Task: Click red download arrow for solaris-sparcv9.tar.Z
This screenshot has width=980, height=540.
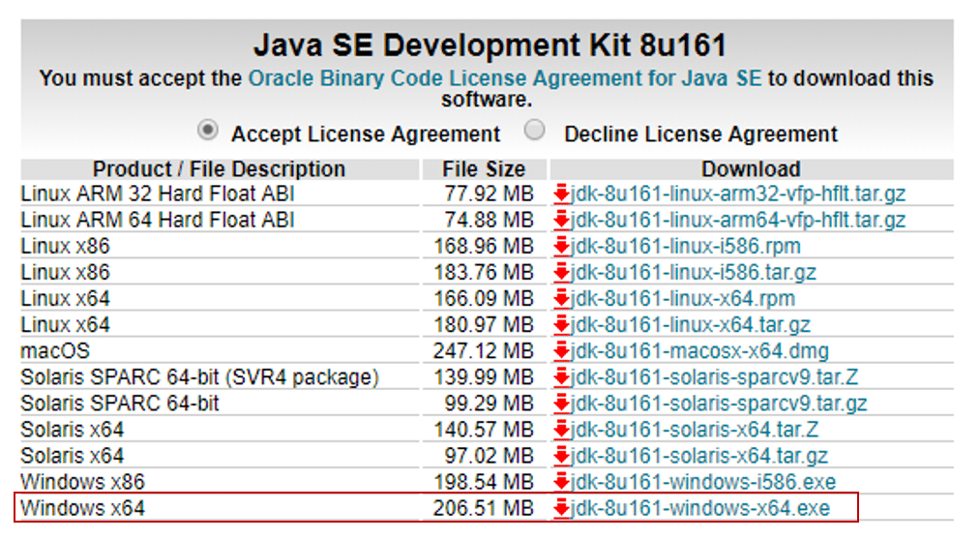Action: click(x=561, y=377)
